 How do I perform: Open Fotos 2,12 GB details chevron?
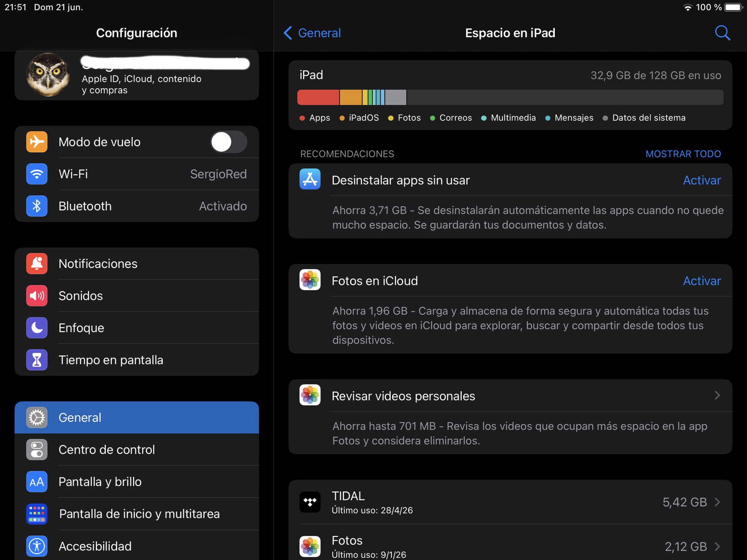[717, 546]
